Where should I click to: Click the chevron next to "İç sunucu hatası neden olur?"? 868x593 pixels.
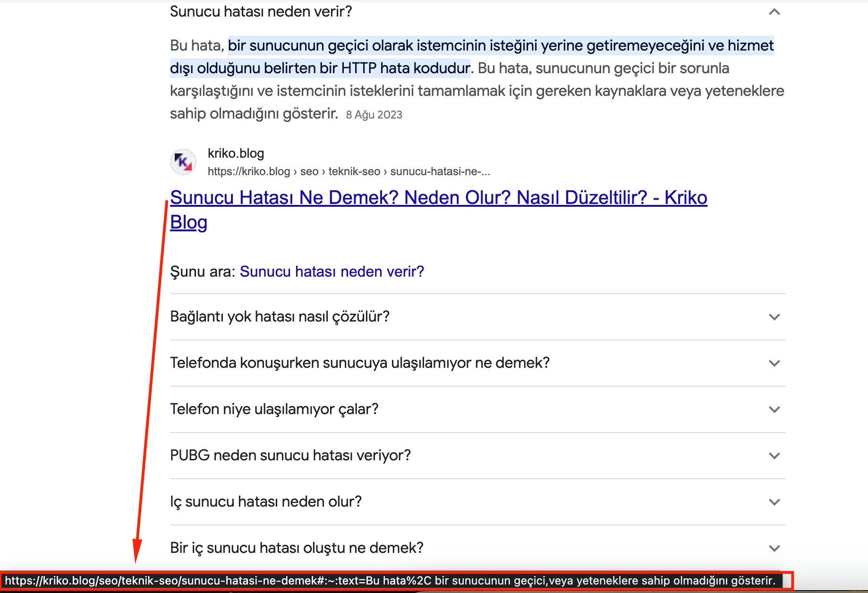[774, 502]
